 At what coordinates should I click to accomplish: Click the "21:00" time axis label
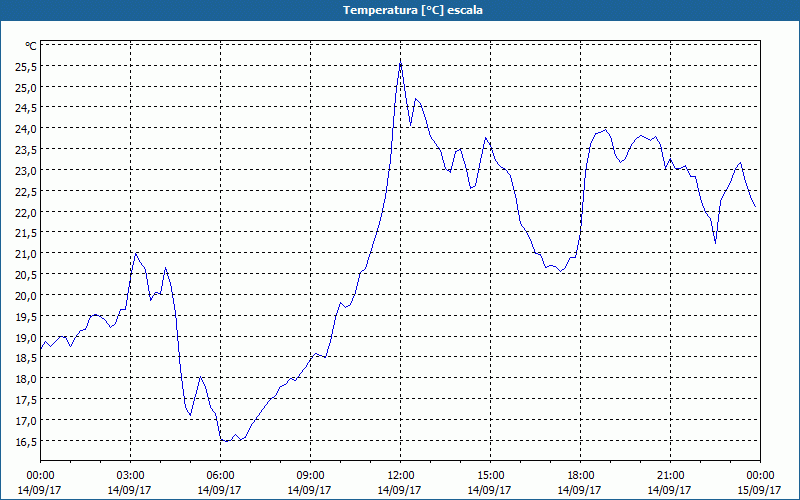(x=670, y=476)
